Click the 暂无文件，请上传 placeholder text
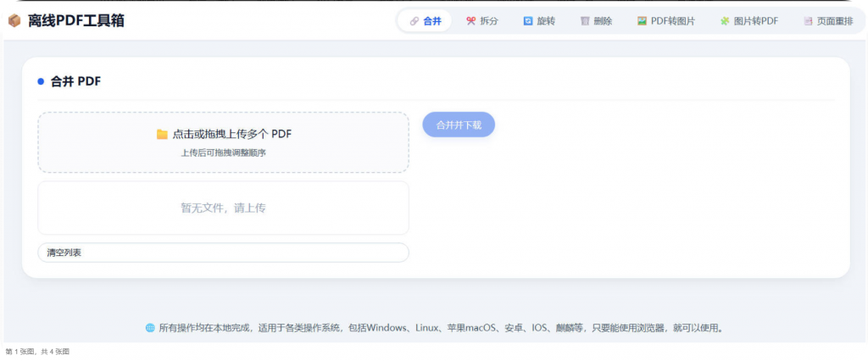This screenshot has width=868, height=361. [223, 208]
